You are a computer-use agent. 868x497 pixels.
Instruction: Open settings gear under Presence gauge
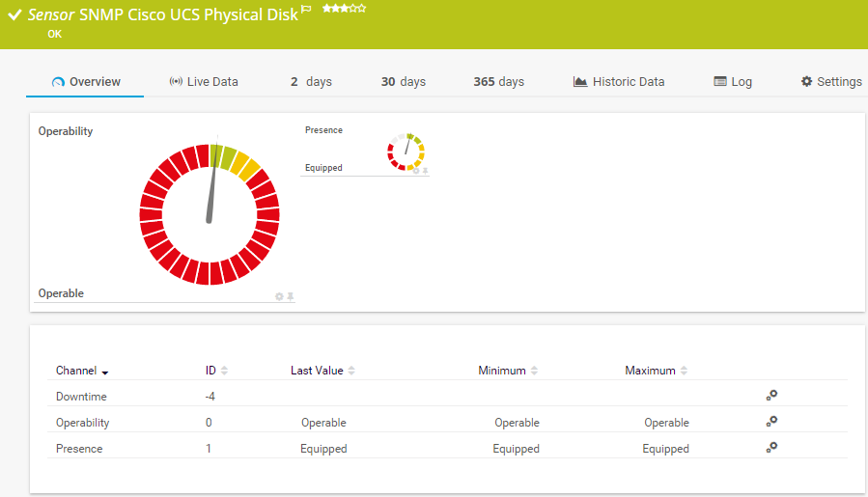coord(416,170)
